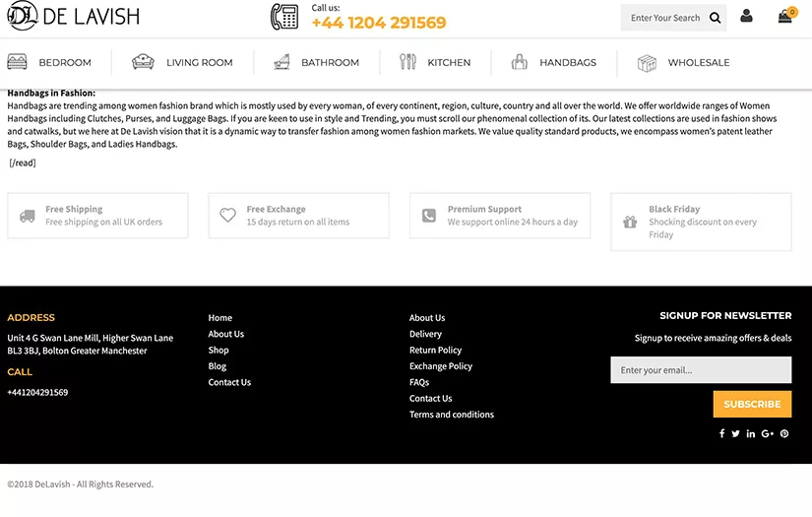
Task: Open the Twitter icon in the footer
Action: pyautogui.click(x=735, y=433)
